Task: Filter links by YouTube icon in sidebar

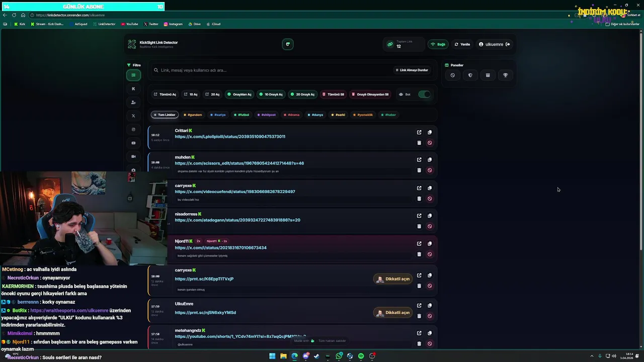Action: [x=133, y=143]
